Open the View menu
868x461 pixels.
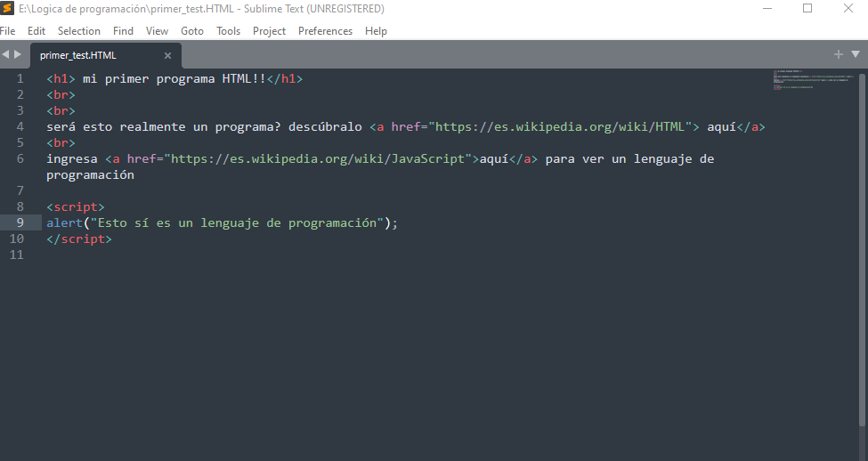tap(157, 31)
